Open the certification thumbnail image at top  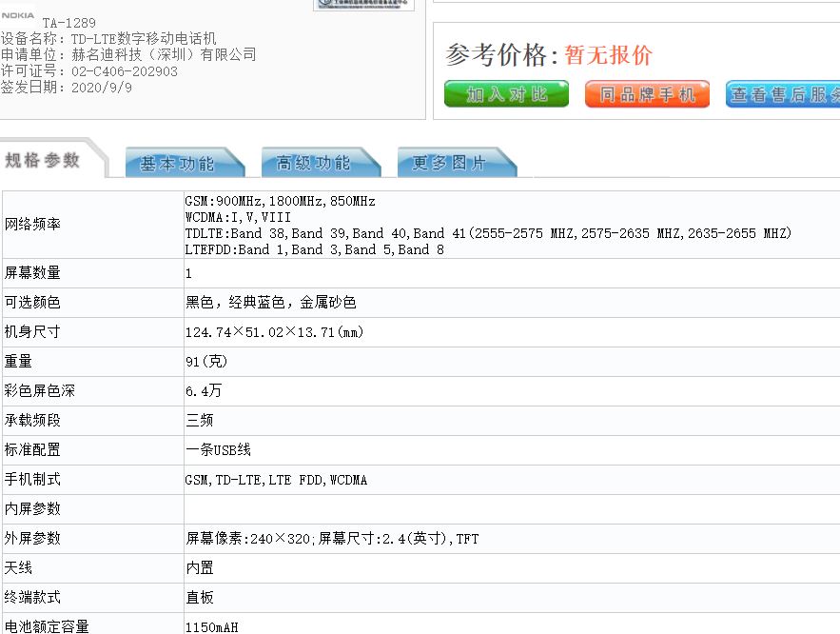tap(363, 5)
